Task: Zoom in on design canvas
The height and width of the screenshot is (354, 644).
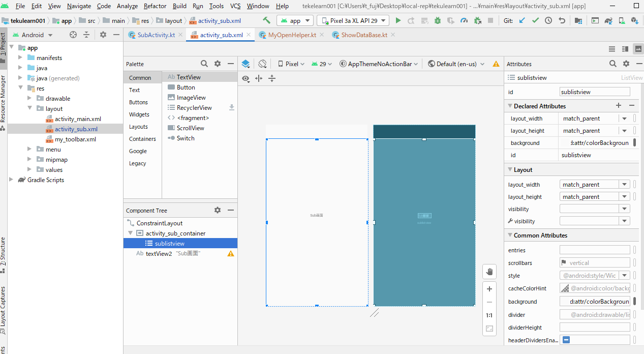Action: pos(489,289)
